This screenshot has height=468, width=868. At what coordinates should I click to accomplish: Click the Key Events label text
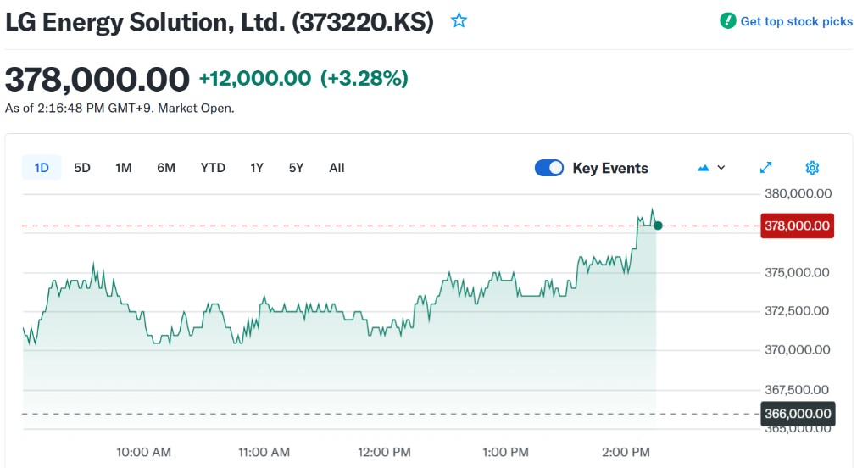click(x=610, y=168)
